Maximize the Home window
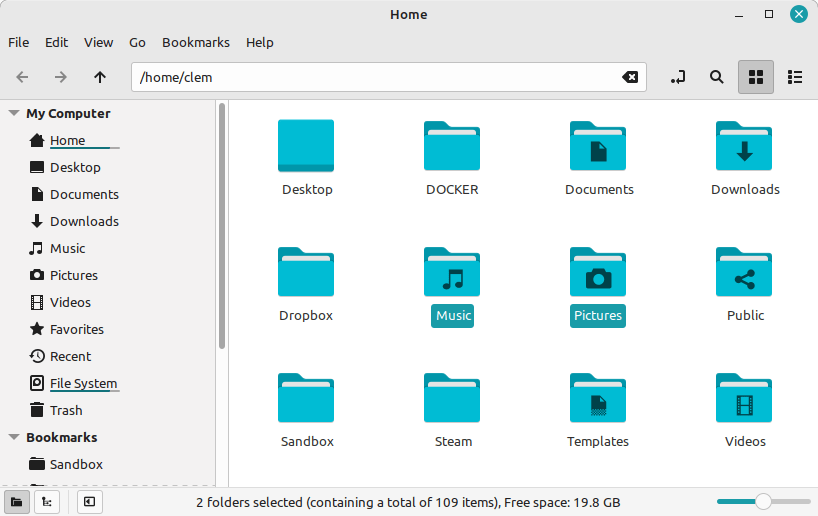The width and height of the screenshot is (818, 516). point(768,15)
